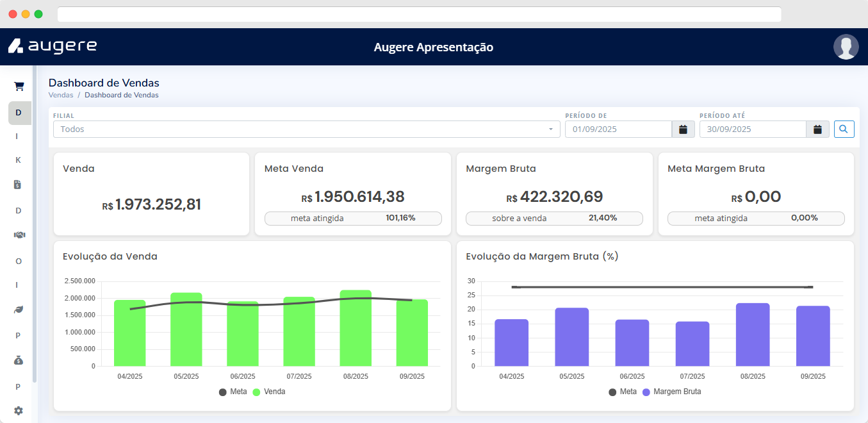Image resolution: width=868 pixels, height=423 pixels.
Task: Expand the Filial dropdown showing Todos
Action: click(306, 129)
